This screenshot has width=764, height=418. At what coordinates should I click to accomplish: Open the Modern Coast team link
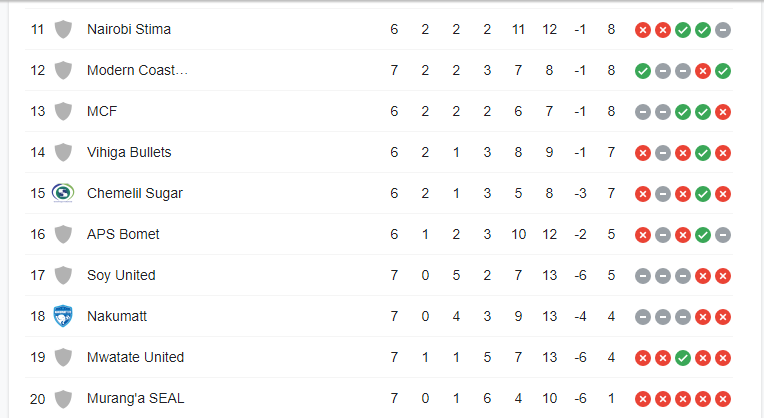[x=137, y=70]
